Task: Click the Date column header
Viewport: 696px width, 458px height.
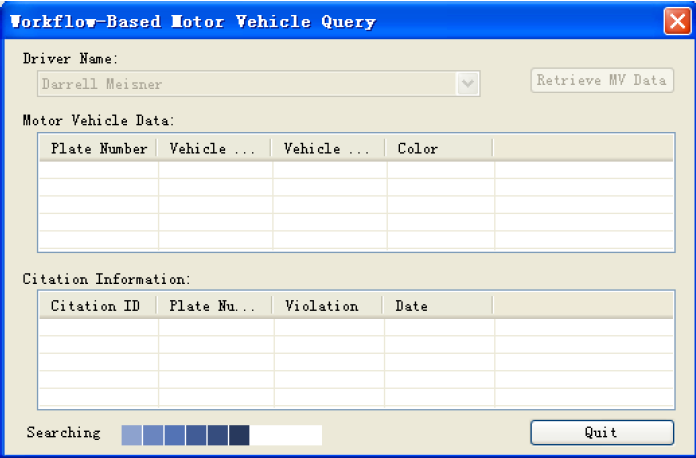Action: (x=438, y=306)
